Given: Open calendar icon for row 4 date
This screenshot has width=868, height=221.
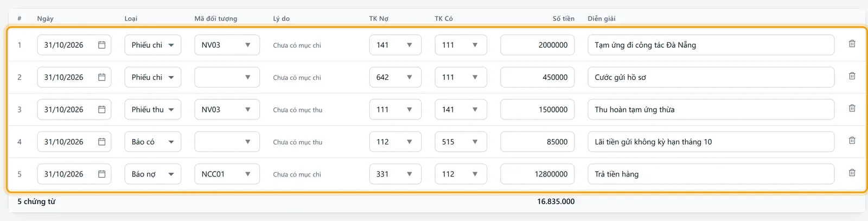Looking at the screenshot, I should point(101,142).
